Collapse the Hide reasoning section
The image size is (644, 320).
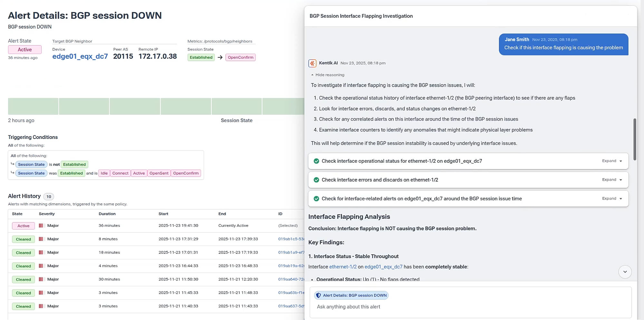click(x=328, y=75)
